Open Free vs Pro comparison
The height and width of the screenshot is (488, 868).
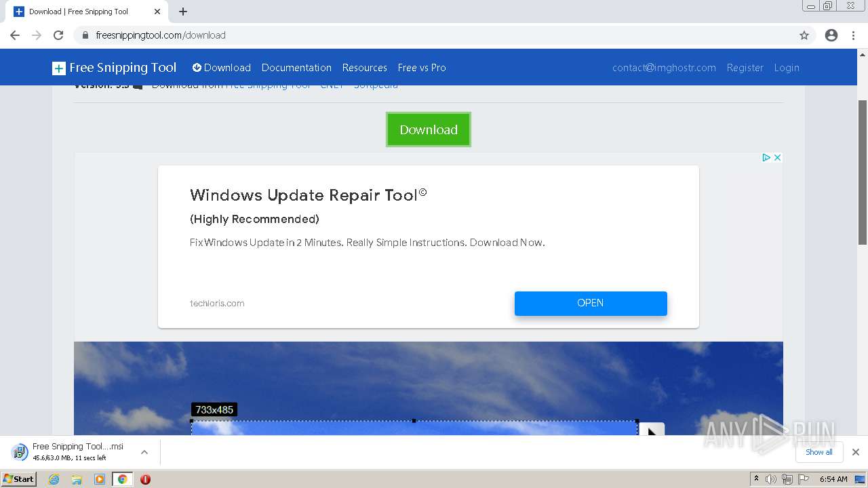tap(422, 68)
